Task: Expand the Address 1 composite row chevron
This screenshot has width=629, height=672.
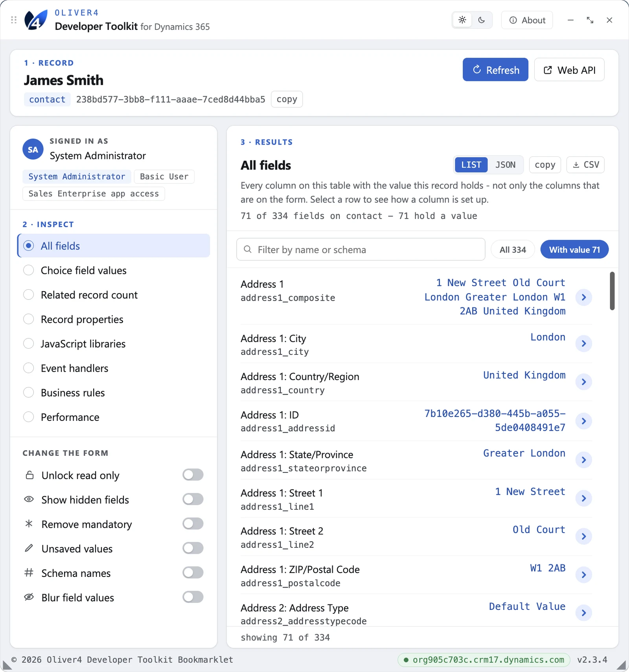Action: tap(584, 297)
